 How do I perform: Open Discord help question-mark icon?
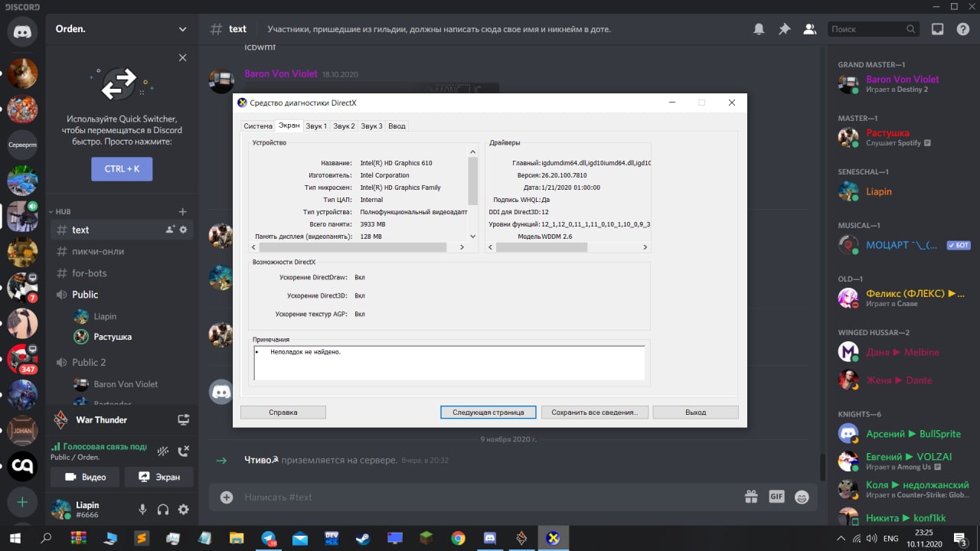tap(963, 29)
